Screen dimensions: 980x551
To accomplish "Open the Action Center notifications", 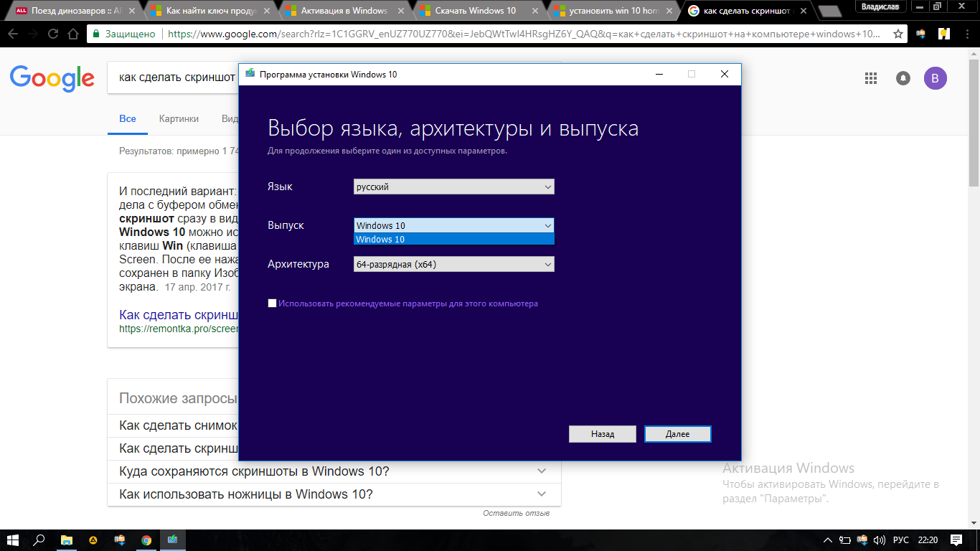I will pos(956,540).
